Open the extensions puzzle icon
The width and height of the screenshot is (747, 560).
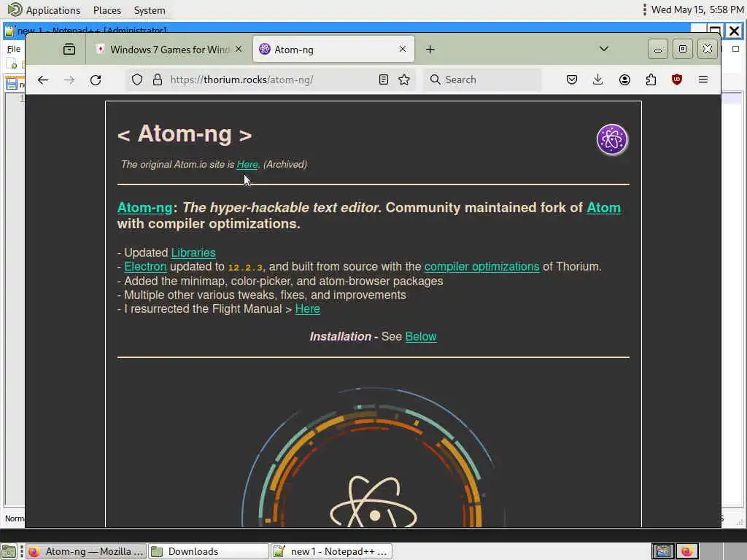tap(651, 79)
